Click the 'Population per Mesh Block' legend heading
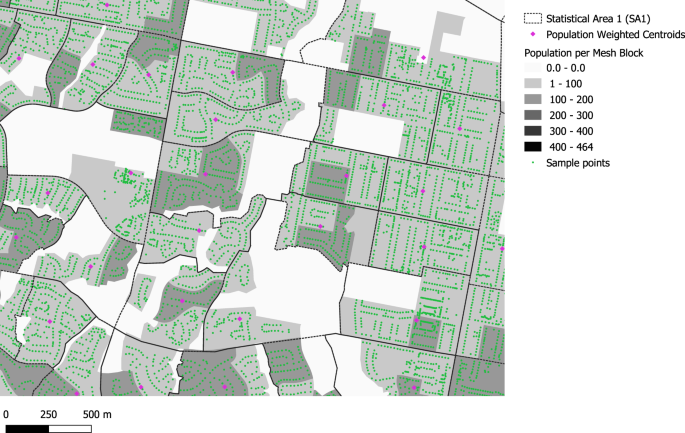This screenshot has width=685, height=433. coord(584,53)
